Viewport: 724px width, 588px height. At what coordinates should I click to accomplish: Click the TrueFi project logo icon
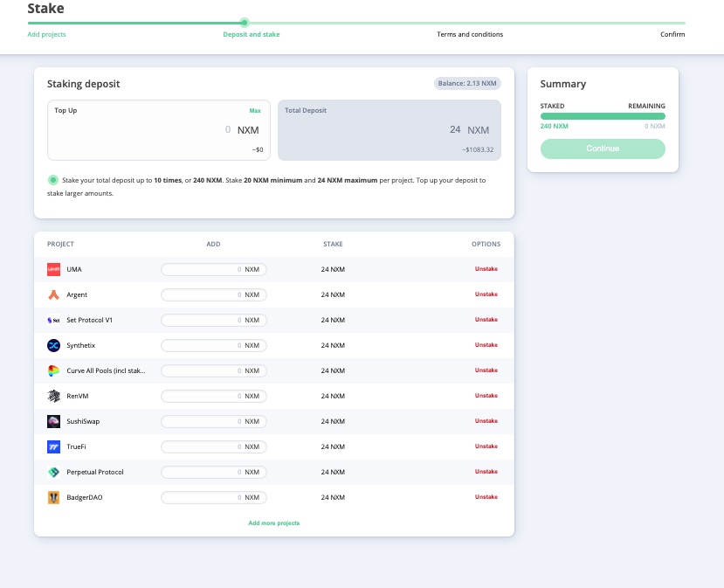[53, 446]
